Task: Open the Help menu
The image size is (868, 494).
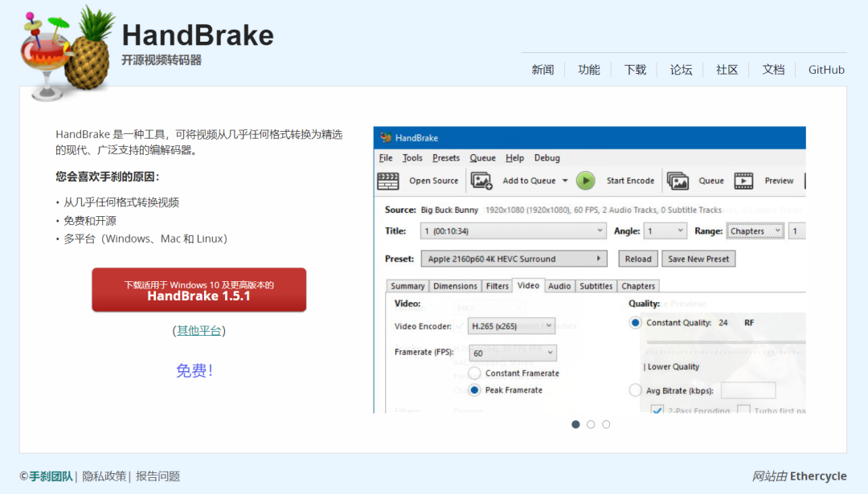Action: click(515, 158)
